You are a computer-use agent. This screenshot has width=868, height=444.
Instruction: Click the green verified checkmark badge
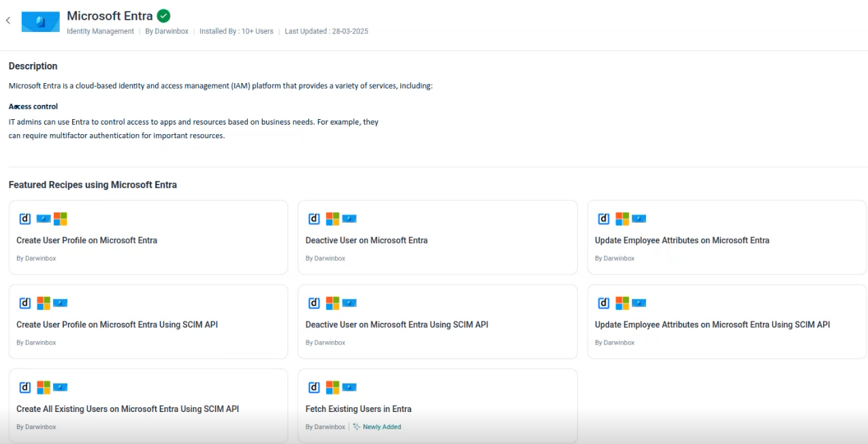pos(163,16)
